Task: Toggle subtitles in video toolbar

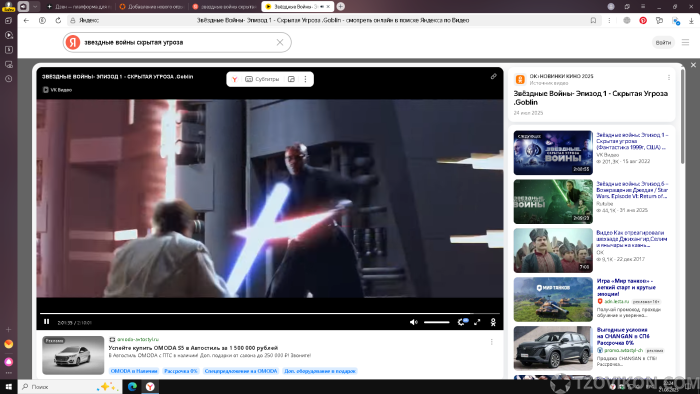Action: tap(262, 79)
